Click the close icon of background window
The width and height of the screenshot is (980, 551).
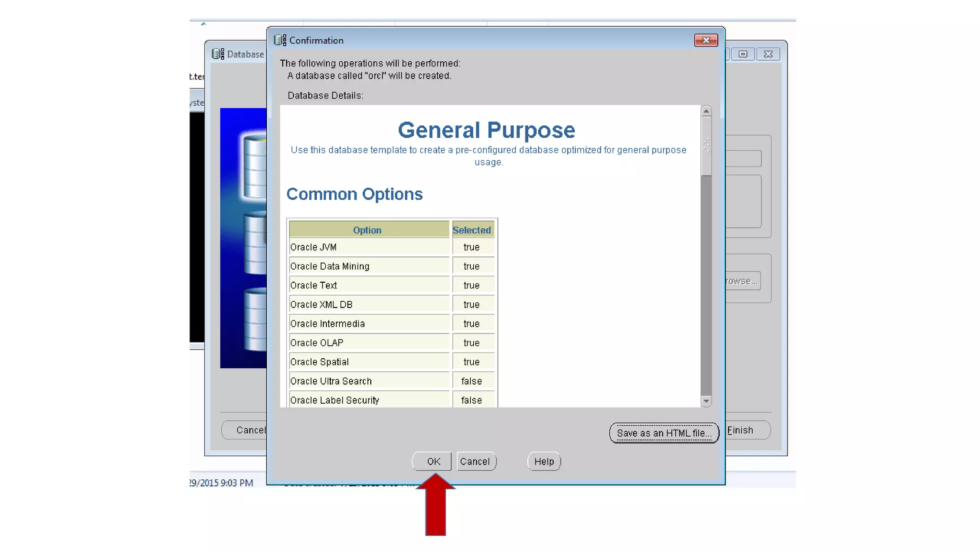(x=768, y=54)
